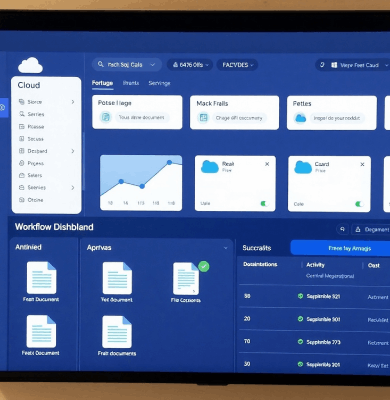Open the 6476 Olls dropdown

(x=190, y=65)
